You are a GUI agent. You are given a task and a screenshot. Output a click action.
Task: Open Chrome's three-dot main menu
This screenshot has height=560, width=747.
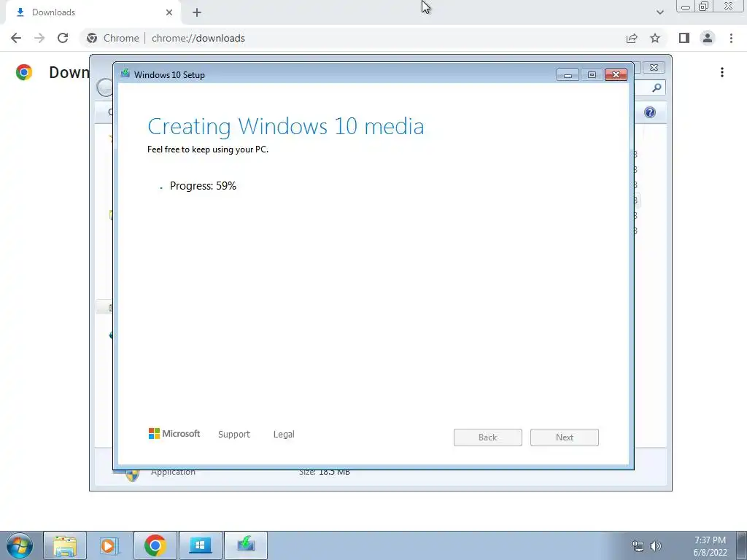[x=731, y=38]
